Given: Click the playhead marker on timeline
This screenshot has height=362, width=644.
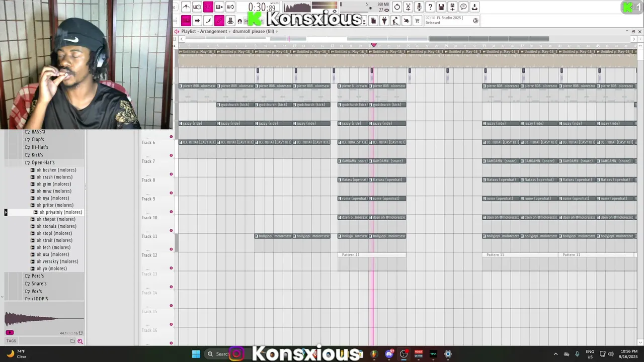Looking at the screenshot, I should pyautogui.click(x=373, y=45).
